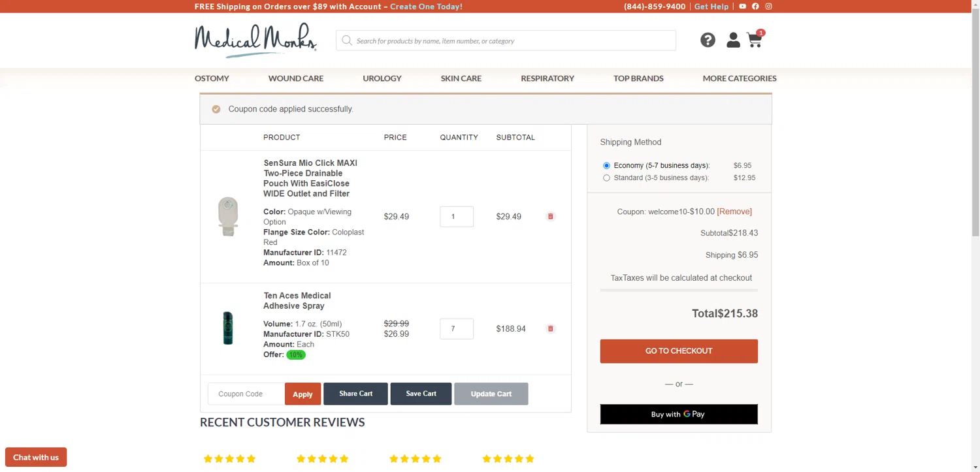This screenshot has width=980, height=472.
Task: Open the user account icon
Action: tap(733, 40)
